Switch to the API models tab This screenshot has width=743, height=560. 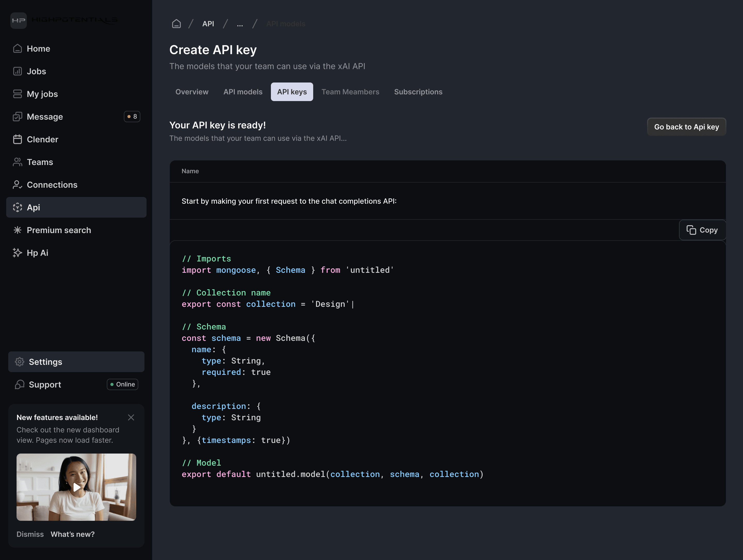point(243,92)
